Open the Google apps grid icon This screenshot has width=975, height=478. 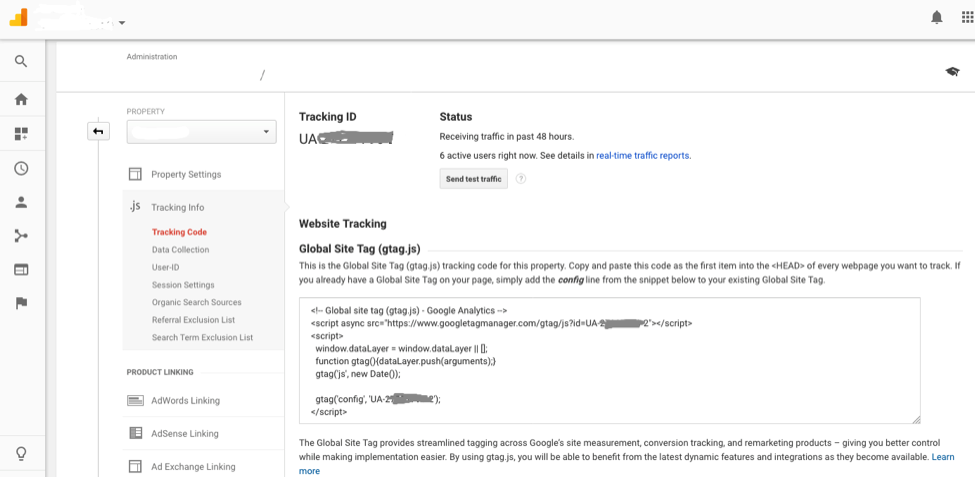coord(966,18)
